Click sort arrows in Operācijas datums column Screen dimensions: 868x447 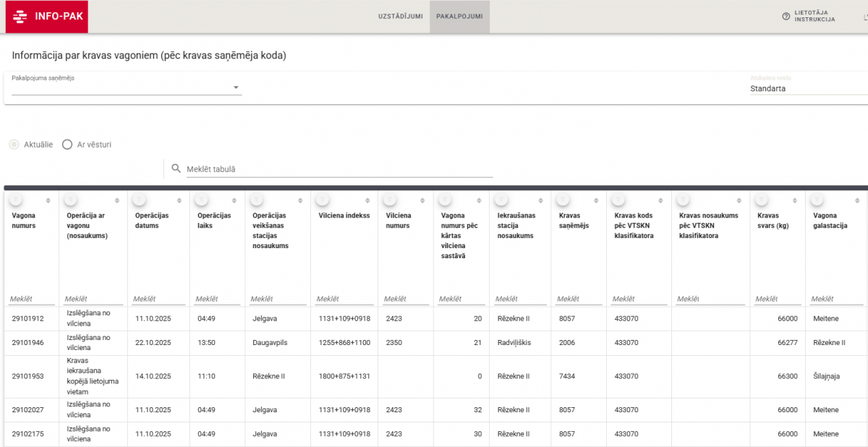point(180,200)
